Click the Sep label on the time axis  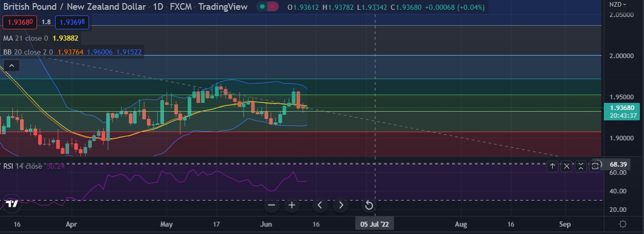565,224
